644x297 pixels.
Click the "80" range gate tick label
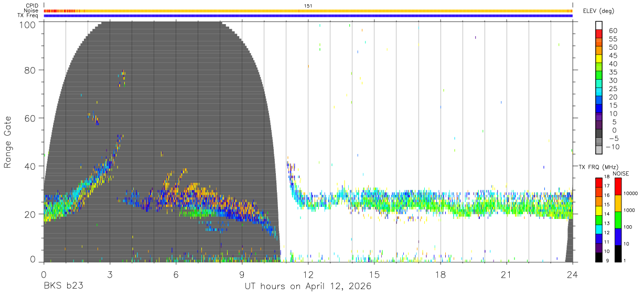[30, 70]
